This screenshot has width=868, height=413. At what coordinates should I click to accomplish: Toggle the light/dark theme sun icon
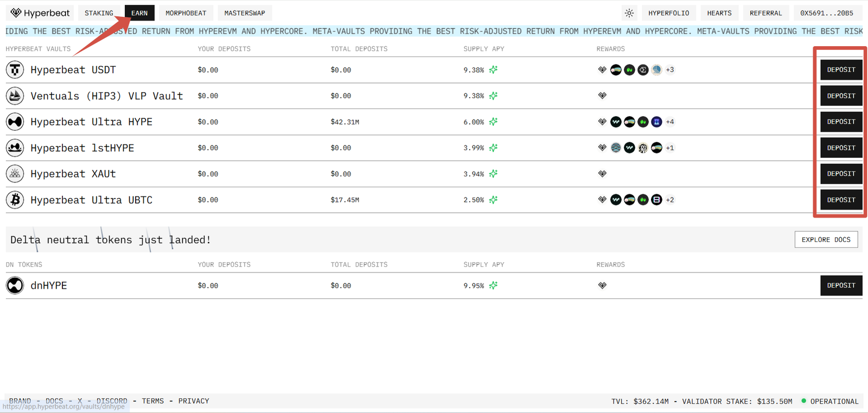[629, 13]
